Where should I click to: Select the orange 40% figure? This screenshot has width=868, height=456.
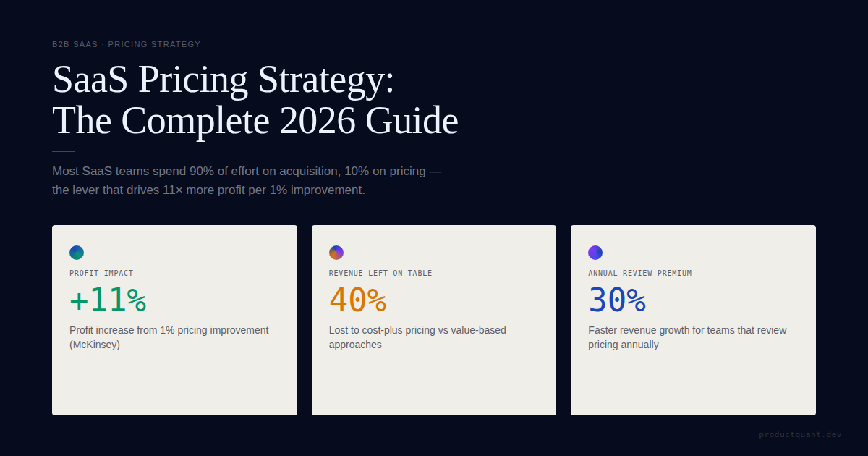[x=357, y=300]
